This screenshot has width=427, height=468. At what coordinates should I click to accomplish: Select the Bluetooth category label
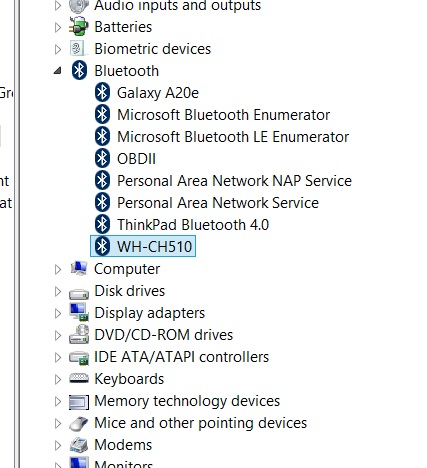[x=126, y=71]
